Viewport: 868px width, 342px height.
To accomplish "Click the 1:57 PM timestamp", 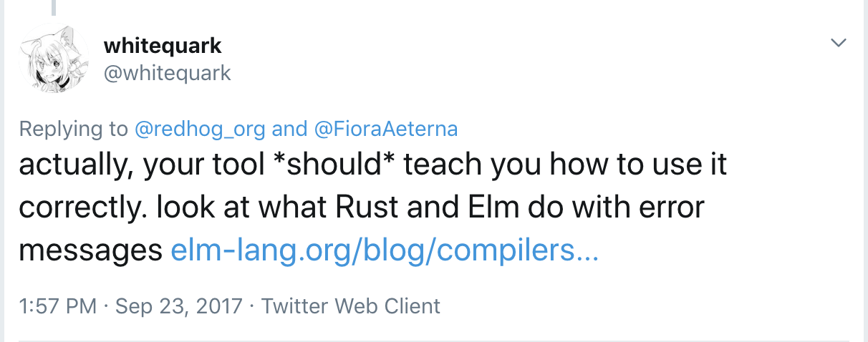I will click(x=58, y=306).
